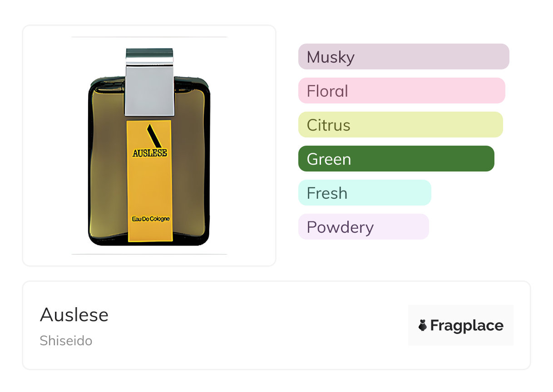Click the word Musky in the top bar
This screenshot has height=392, width=553.
pos(331,57)
